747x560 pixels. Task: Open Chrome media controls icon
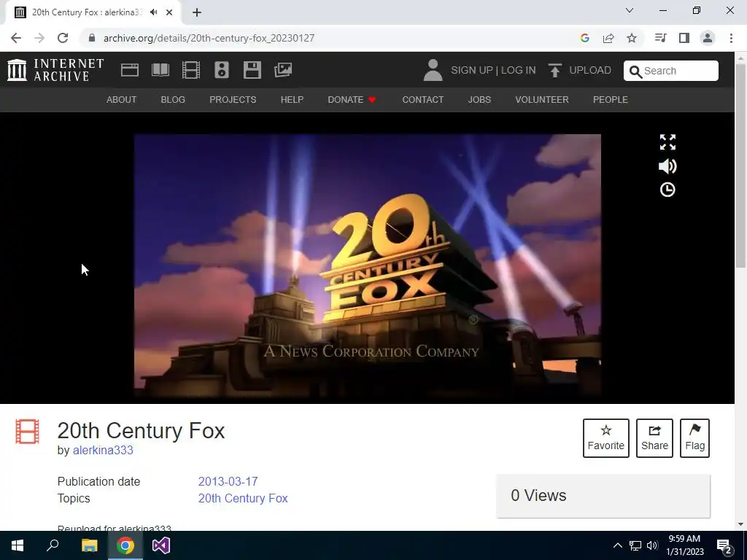[660, 38]
